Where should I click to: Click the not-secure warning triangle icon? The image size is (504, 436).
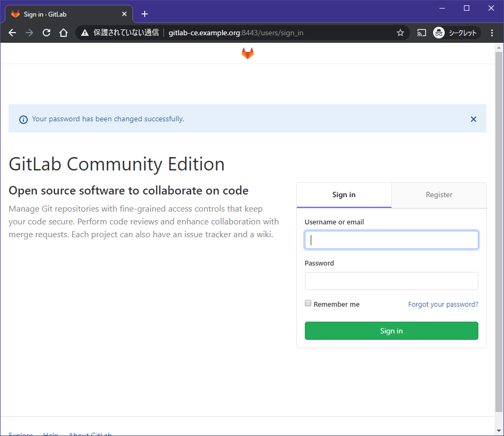point(85,33)
